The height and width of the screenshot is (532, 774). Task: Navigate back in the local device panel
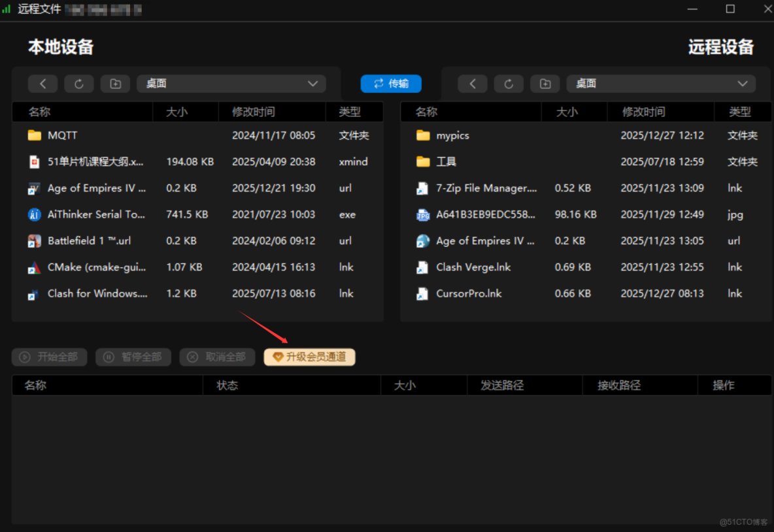coord(42,84)
